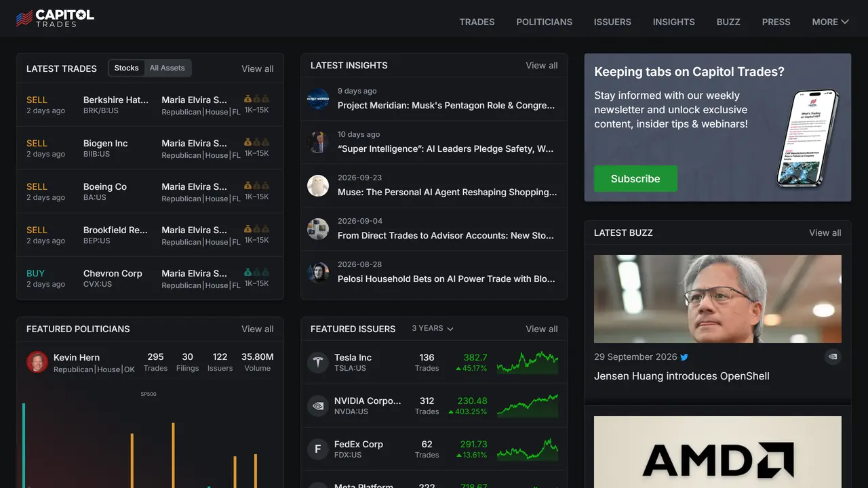This screenshot has height=488, width=868.
Task: Click the Direct Trades insight thumbnail icon
Action: (x=318, y=229)
